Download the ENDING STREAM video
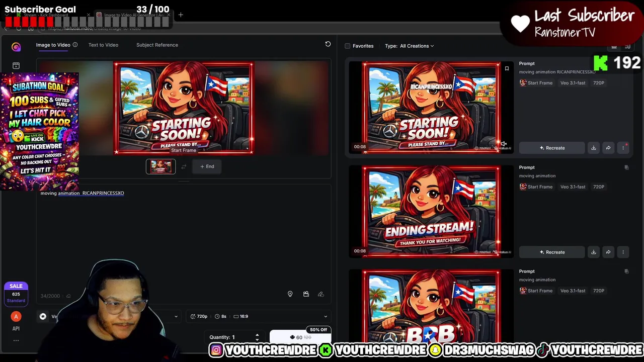644x362 pixels. tap(593, 252)
